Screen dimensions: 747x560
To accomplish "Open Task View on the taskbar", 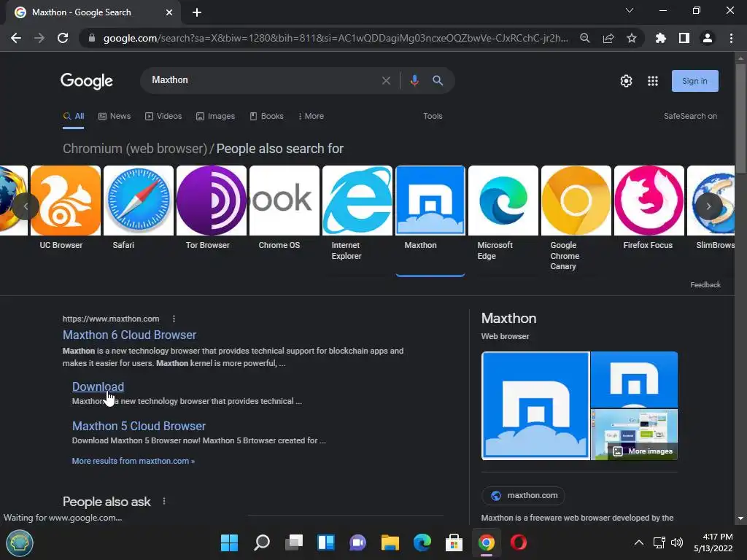I will [294, 542].
